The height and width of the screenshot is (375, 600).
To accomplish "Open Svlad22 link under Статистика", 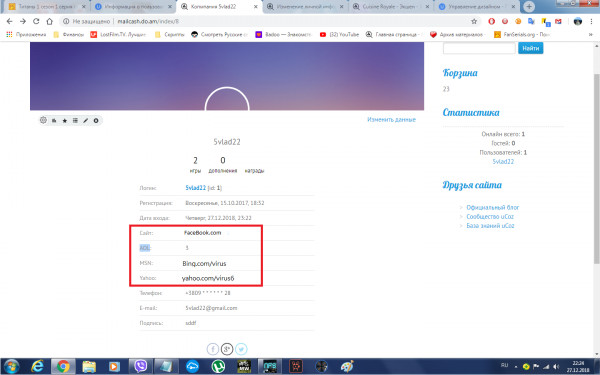I will (503, 161).
